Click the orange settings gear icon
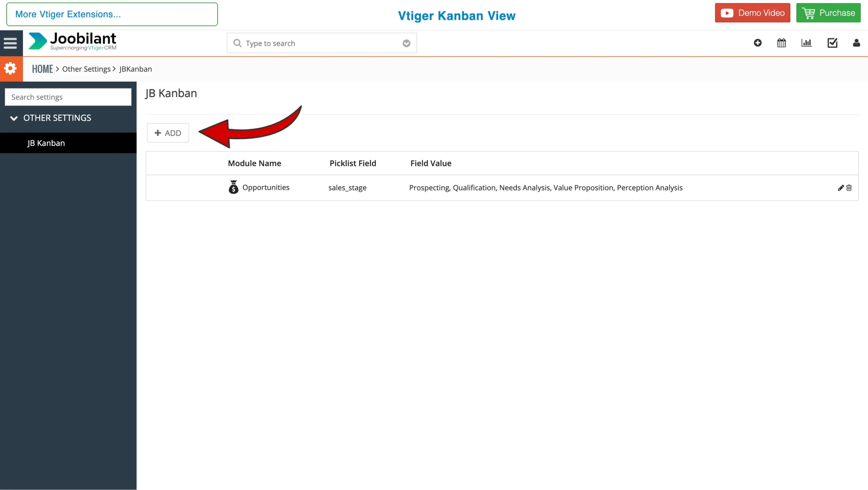 (x=11, y=69)
